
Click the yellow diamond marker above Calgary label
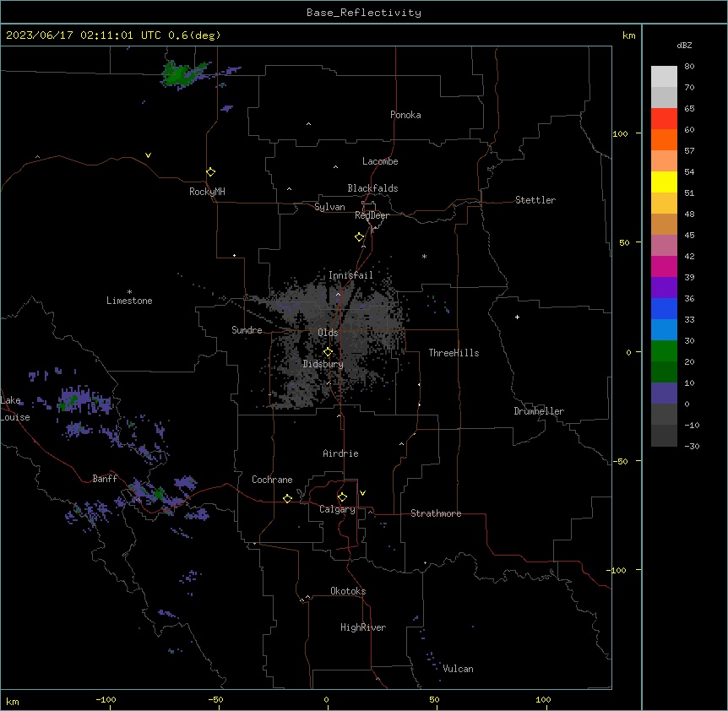(342, 497)
